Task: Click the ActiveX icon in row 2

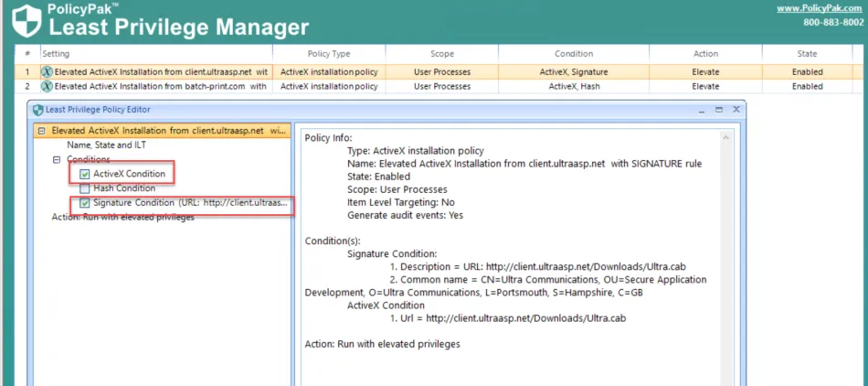Action: pos(47,86)
